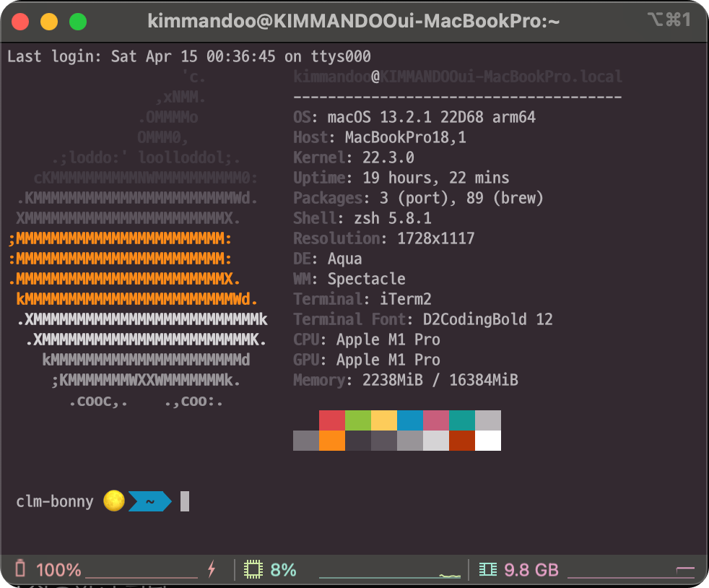Click the charging lightning bolt icon
The height and width of the screenshot is (588, 709).
pos(211,569)
